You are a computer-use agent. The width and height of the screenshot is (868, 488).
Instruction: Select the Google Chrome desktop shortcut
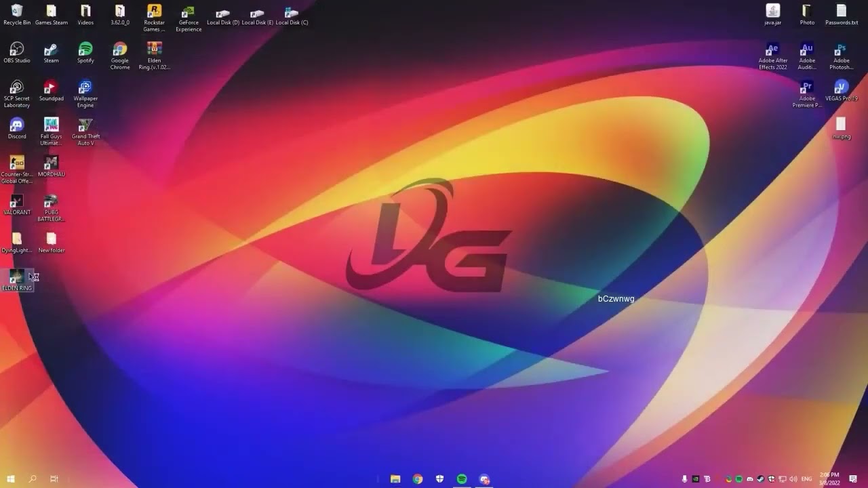120,56
